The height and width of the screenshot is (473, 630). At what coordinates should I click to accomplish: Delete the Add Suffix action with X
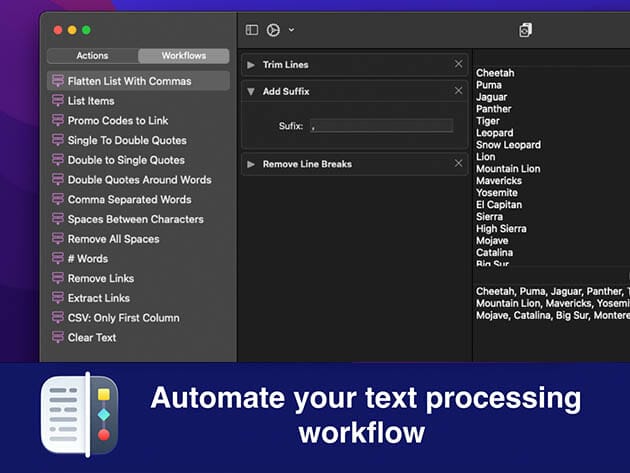pyautogui.click(x=458, y=91)
